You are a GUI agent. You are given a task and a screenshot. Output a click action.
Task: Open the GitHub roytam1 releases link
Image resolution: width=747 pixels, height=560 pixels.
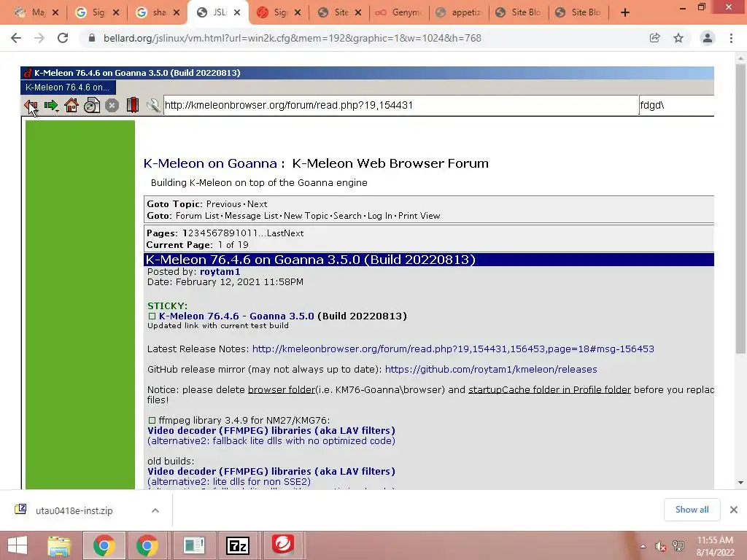[x=491, y=370]
